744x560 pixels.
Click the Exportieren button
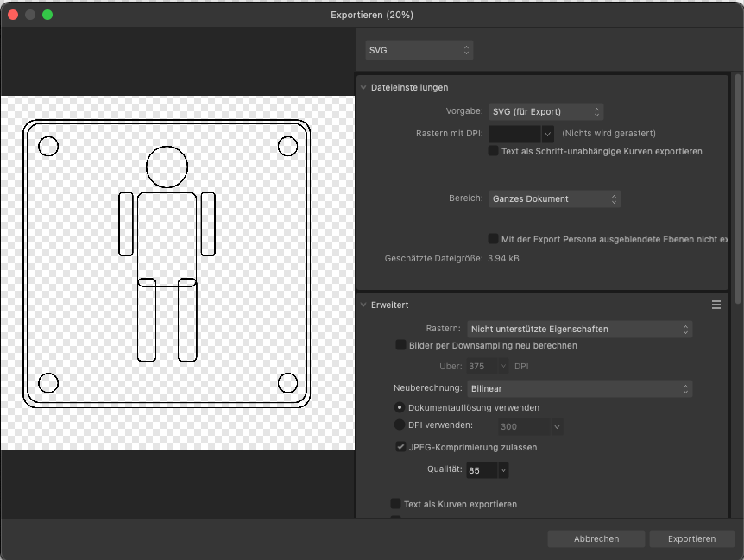691,538
